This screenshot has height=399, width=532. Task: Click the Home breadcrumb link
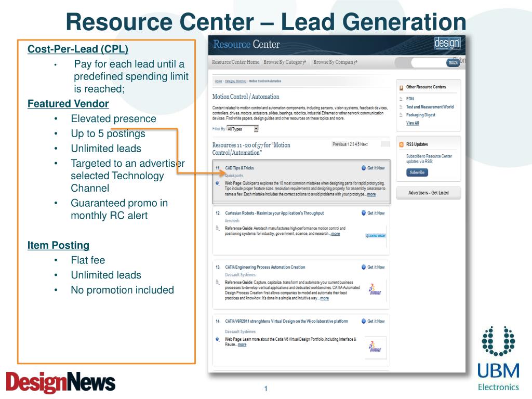218,81
